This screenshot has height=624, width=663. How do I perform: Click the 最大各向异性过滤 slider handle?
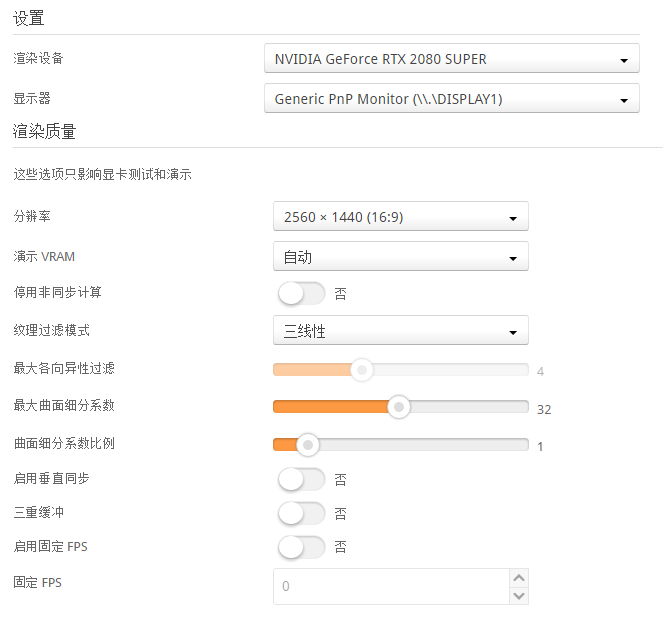pos(362,370)
